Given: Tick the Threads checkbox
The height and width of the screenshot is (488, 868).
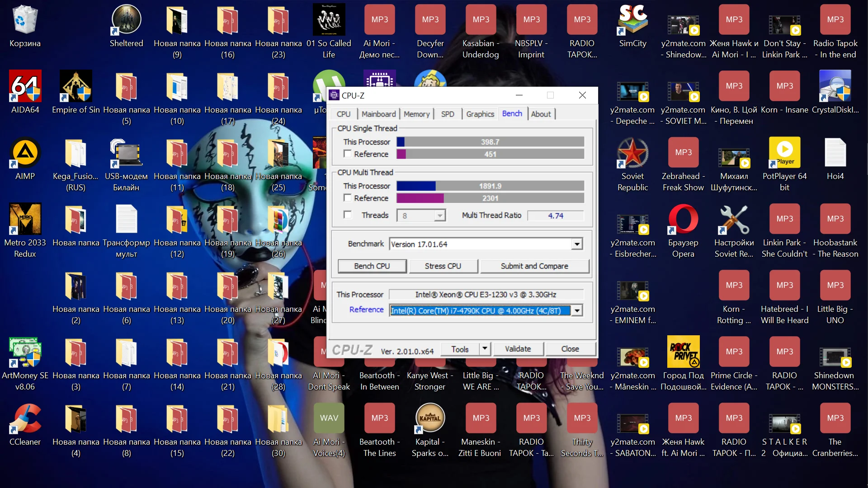Looking at the screenshot, I should [x=348, y=215].
